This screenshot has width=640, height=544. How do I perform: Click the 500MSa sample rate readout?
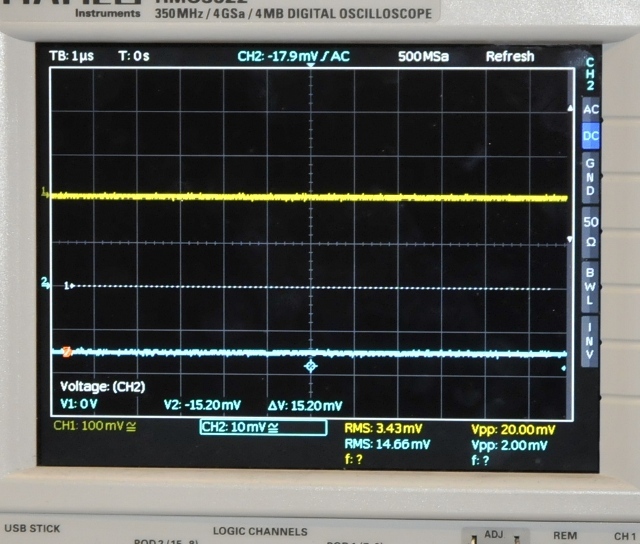click(423, 56)
